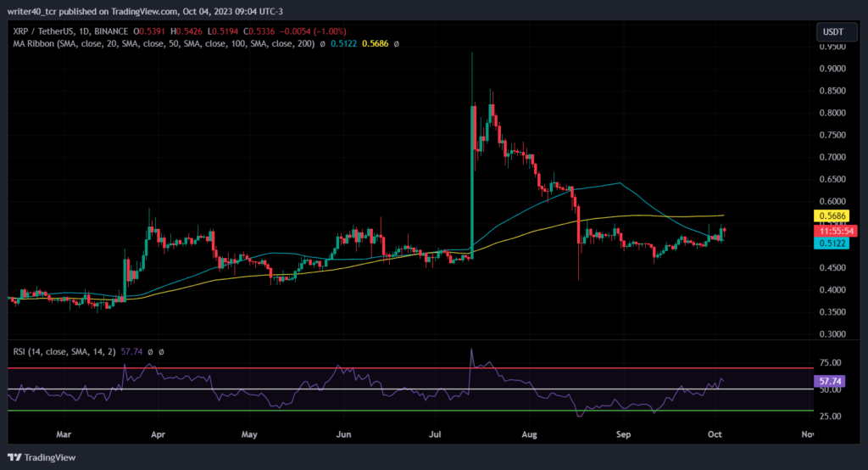This screenshot has width=868, height=470.
Task: Select the XRP / TetherUS symbol title
Action: [x=70, y=31]
